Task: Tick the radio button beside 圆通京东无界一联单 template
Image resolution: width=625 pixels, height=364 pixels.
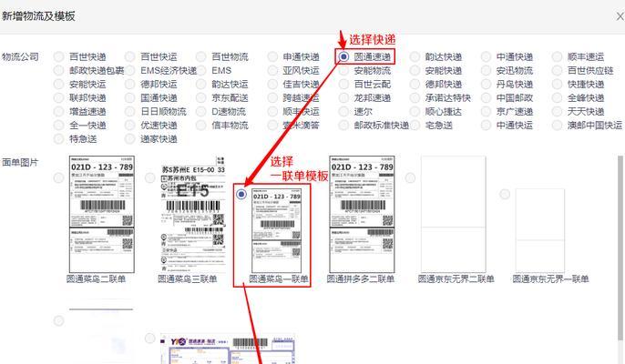Action: (x=505, y=195)
